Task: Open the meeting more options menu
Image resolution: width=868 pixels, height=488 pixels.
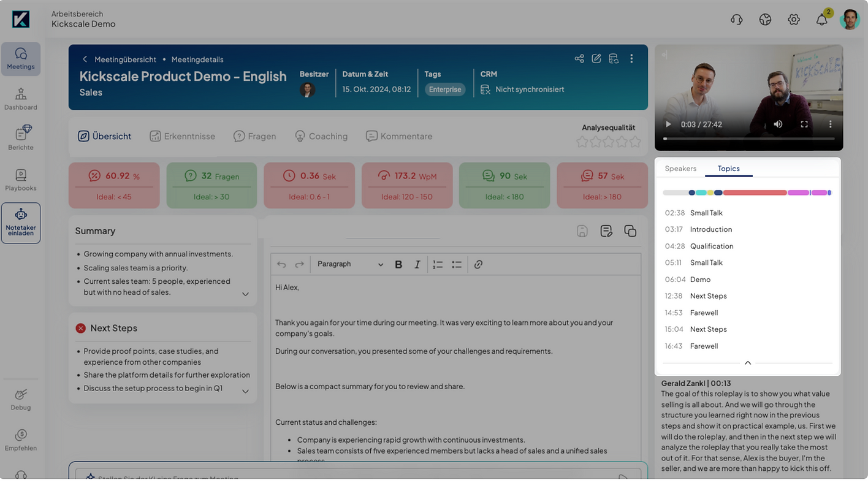Action: pyautogui.click(x=631, y=58)
